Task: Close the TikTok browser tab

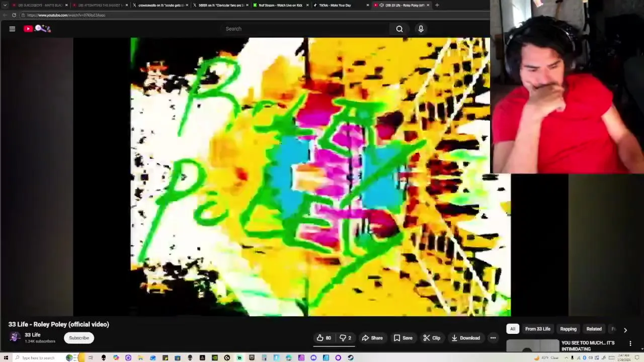Action: (x=368, y=5)
